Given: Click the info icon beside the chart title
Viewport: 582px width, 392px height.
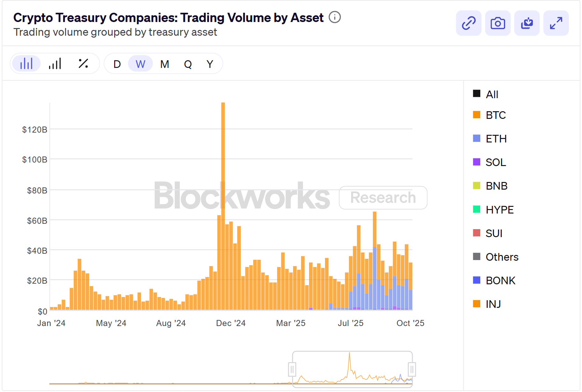Looking at the screenshot, I should click(x=335, y=18).
